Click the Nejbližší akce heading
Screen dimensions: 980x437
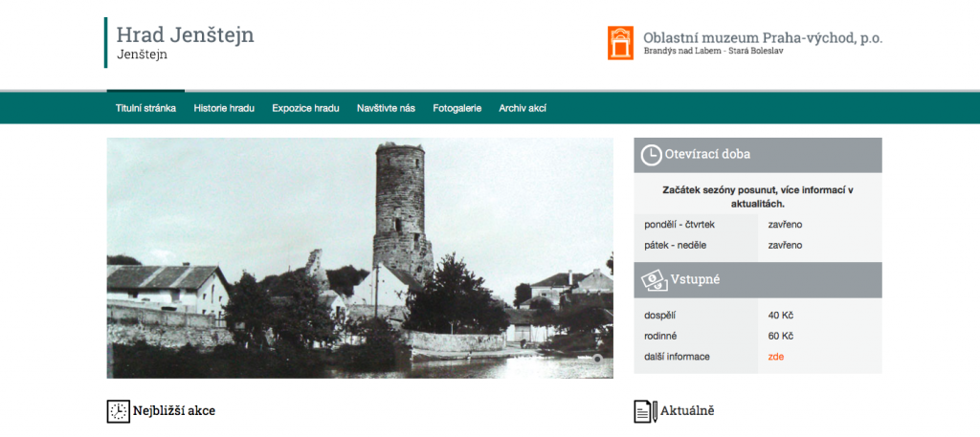173,411
